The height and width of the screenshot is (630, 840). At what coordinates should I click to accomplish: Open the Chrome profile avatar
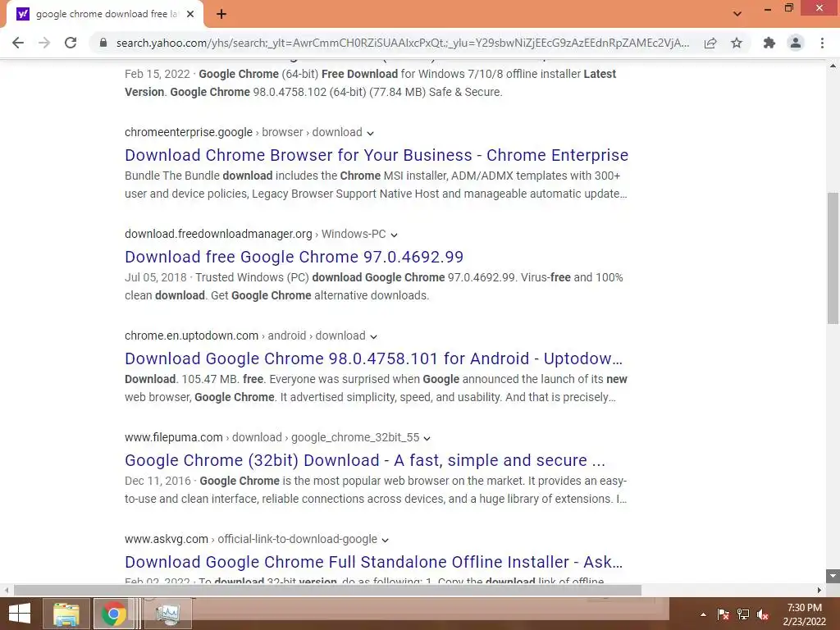pyautogui.click(x=796, y=43)
